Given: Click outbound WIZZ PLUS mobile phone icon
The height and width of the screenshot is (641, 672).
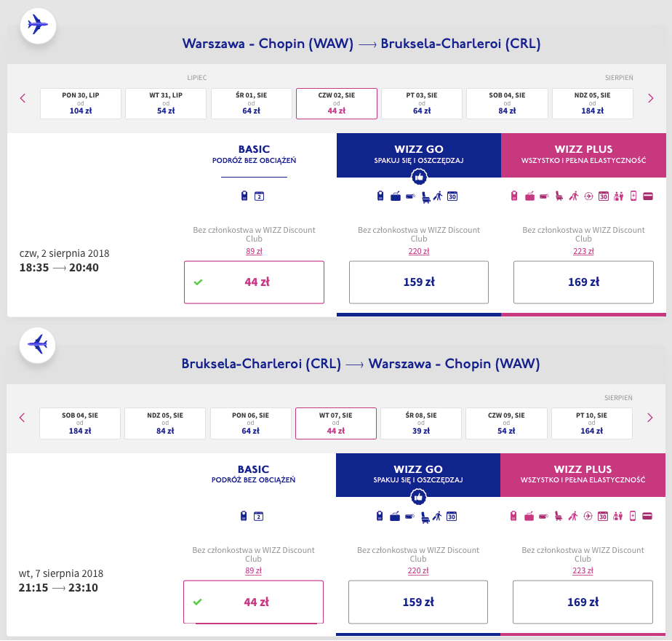Looking at the screenshot, I should point(633,196).
